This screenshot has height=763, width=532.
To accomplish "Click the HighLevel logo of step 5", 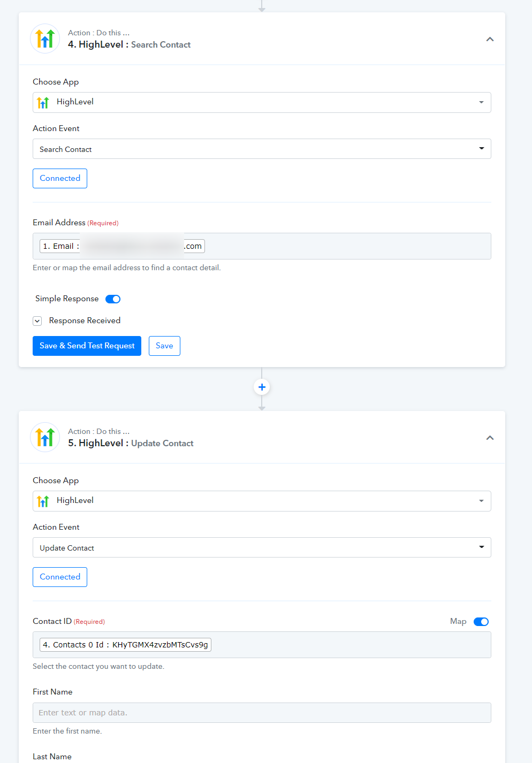I will [45, 437].
